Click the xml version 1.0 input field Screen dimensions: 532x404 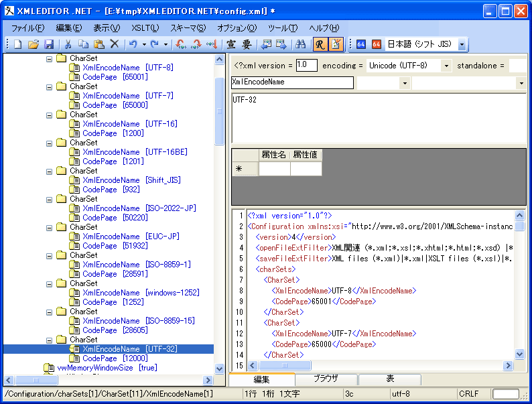point(307,66)
